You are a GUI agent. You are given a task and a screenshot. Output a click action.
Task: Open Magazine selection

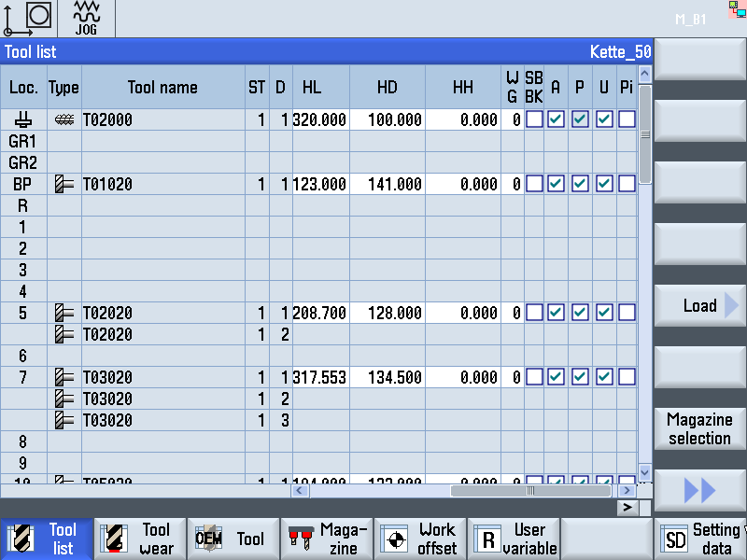point(699,428)
